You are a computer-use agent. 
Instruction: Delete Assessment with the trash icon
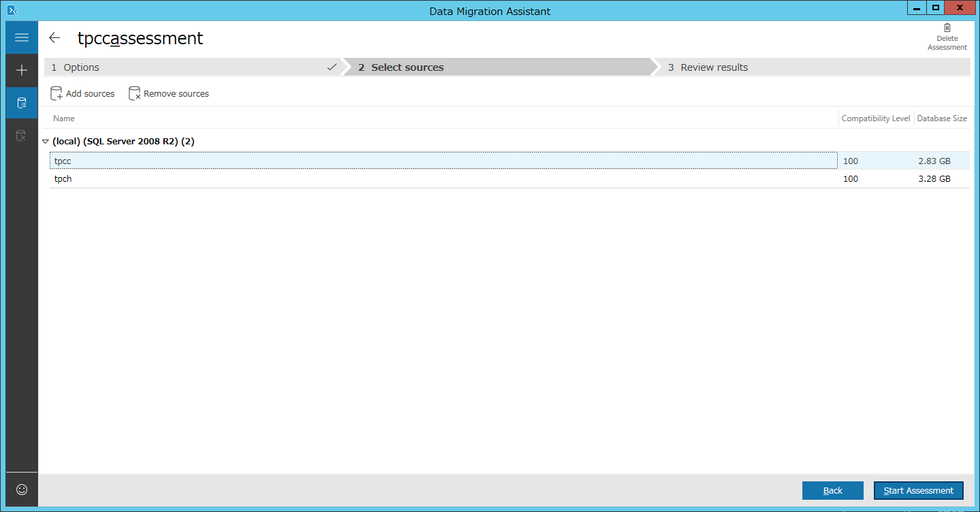tap(947, 37)
